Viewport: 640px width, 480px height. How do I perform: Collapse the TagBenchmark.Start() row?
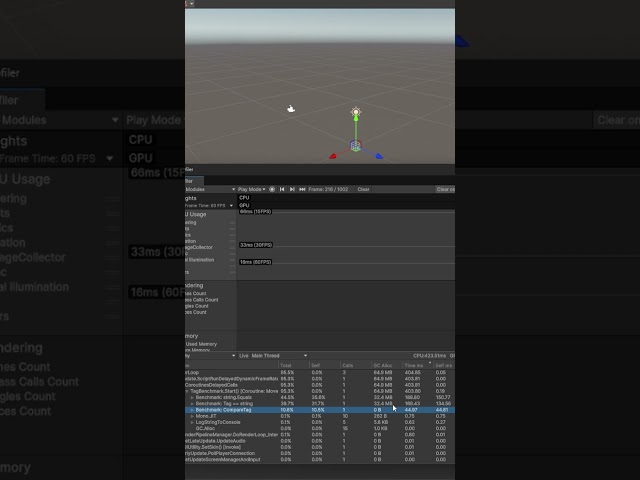[x=187, y=391]
